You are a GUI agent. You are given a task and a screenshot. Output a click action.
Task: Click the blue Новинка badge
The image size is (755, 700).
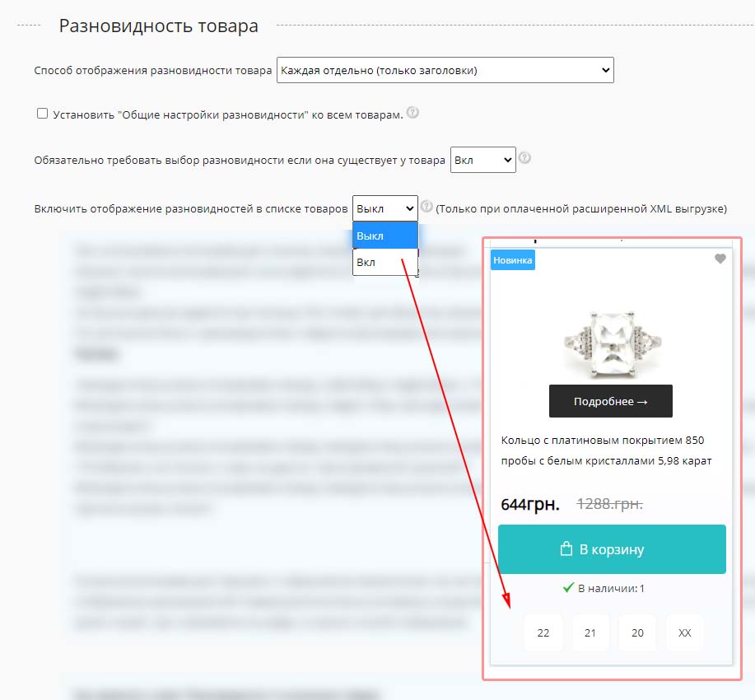tap(513, 260)
